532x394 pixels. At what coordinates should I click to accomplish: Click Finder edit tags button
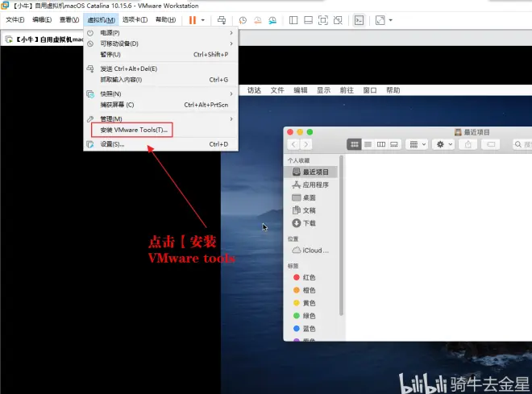[491, 144]
